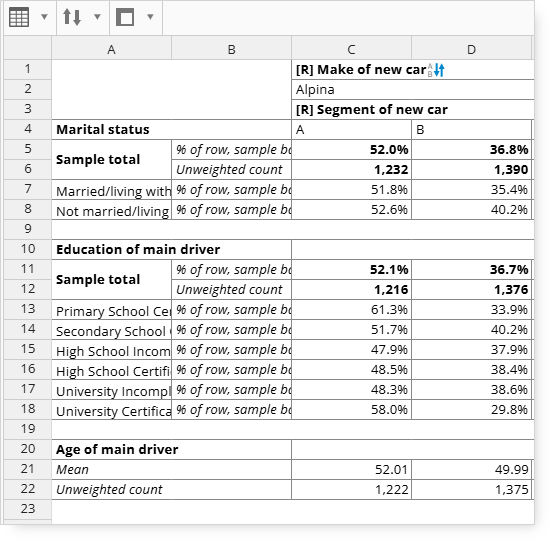Click 'Sample total' label in rows 5-6
The width and height of the screenshot is (550, 540).
click(x=112, y=160)
